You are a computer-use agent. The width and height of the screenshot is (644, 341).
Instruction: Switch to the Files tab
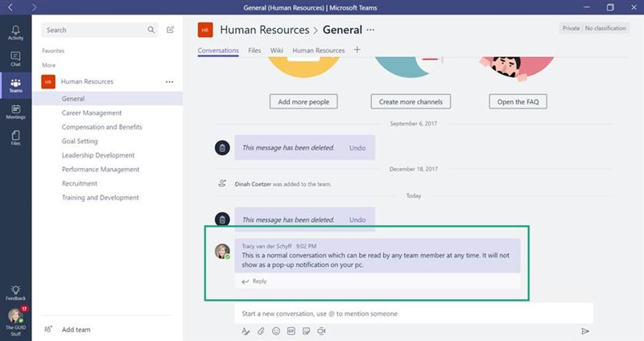[x=254, y=51]
